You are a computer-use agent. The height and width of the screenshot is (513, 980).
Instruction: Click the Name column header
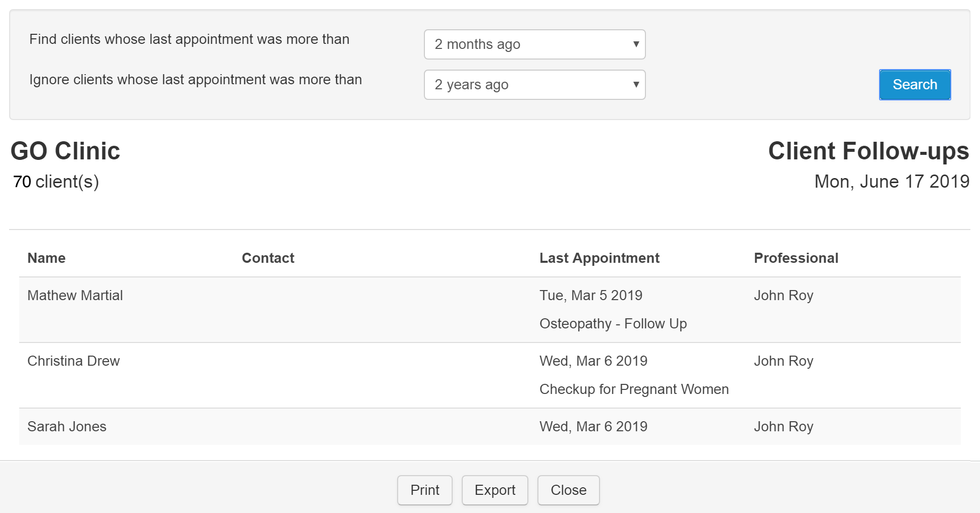[x=46, y=258]
